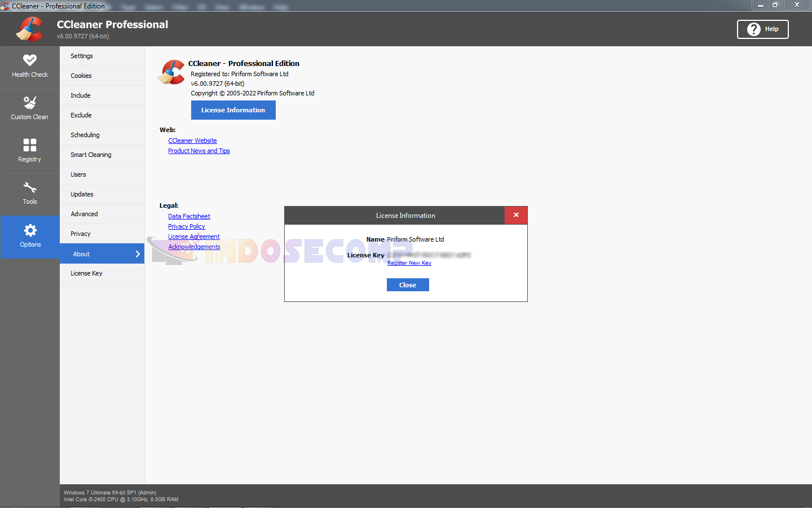
Task: Open the CCleaner Website link
Action: [x=192, y=141]
